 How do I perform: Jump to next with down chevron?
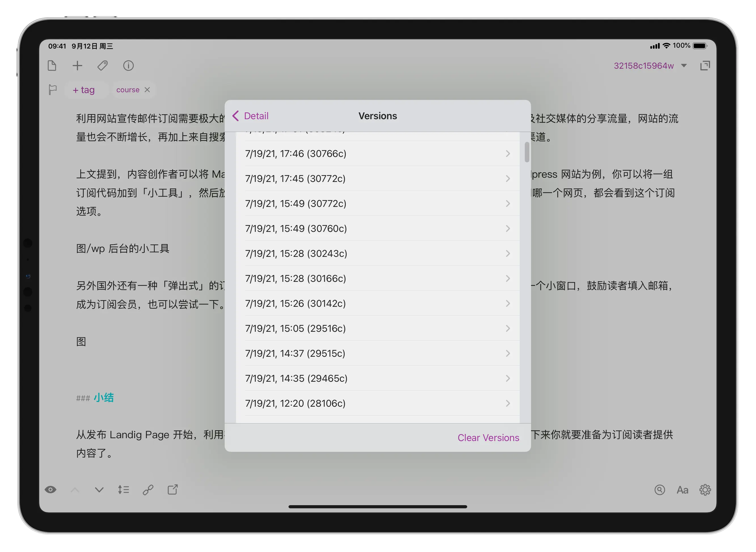pos(99,490)
